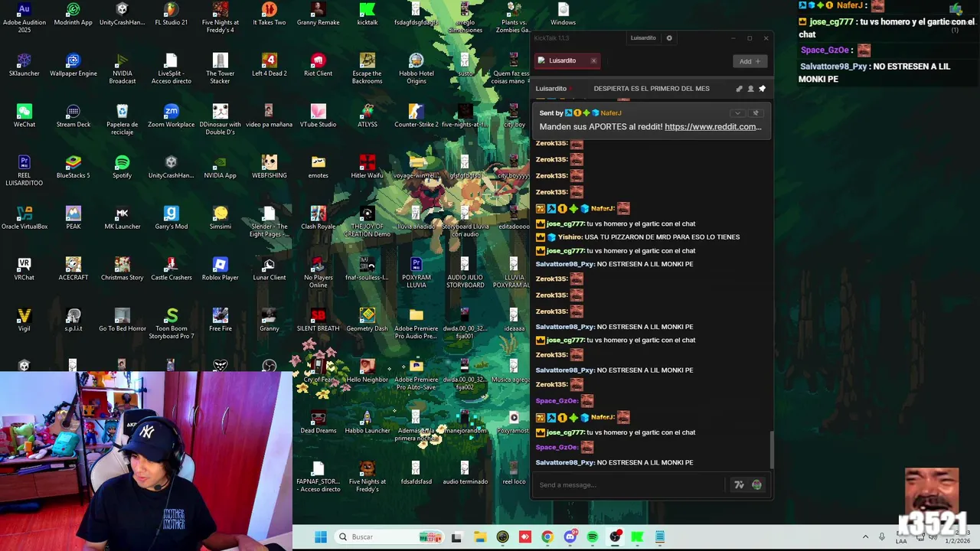The width and height of the screenshot is (980, 551).
Task: Open File Explorer from taskbar
Action: 480,537
